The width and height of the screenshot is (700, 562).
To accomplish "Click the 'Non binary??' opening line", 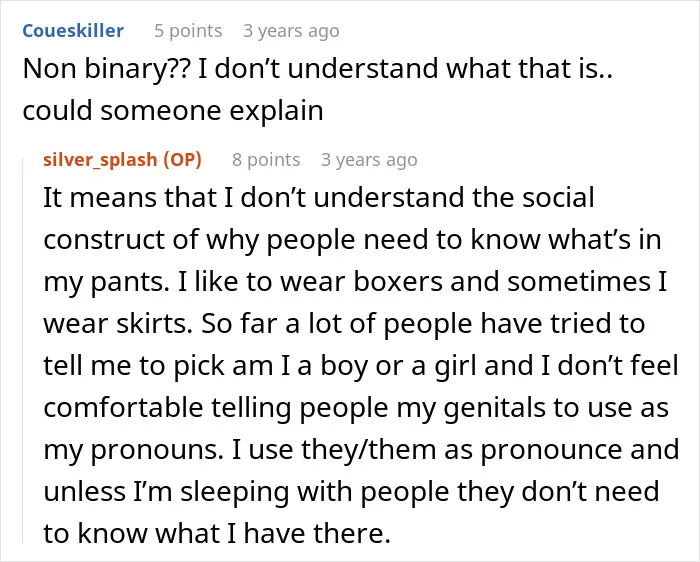I will (x=317, y=69).
